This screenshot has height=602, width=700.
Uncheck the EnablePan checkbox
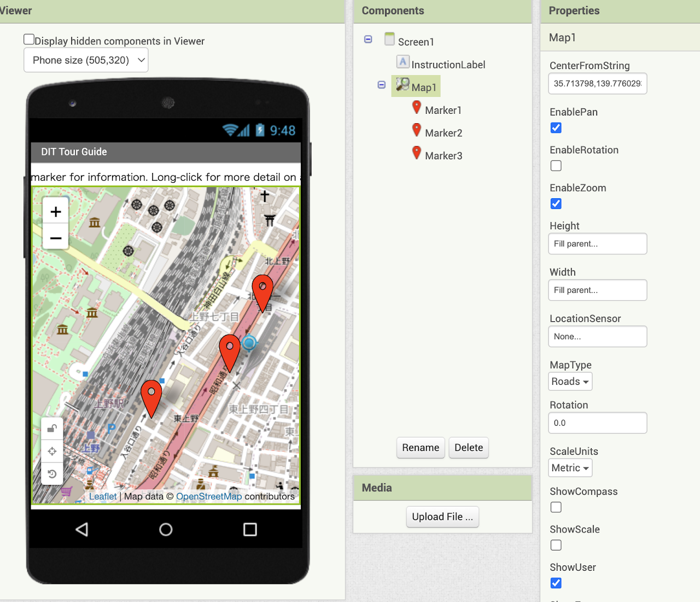click(556, 128)
